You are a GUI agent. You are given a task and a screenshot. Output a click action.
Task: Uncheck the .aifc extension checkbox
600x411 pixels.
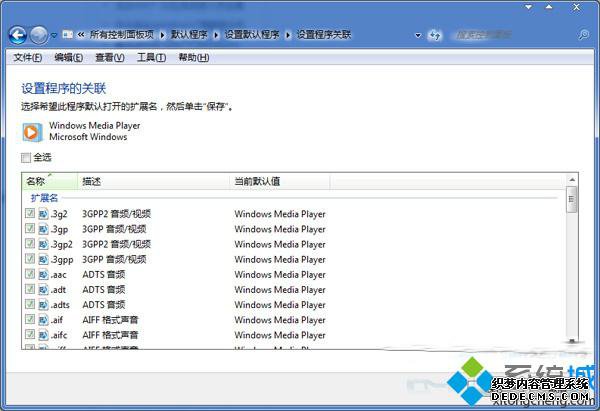[30, 334]
